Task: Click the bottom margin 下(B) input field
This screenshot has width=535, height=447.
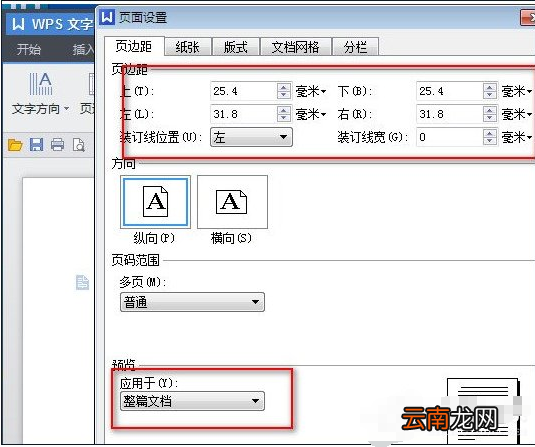Action: tap(449, 91)
